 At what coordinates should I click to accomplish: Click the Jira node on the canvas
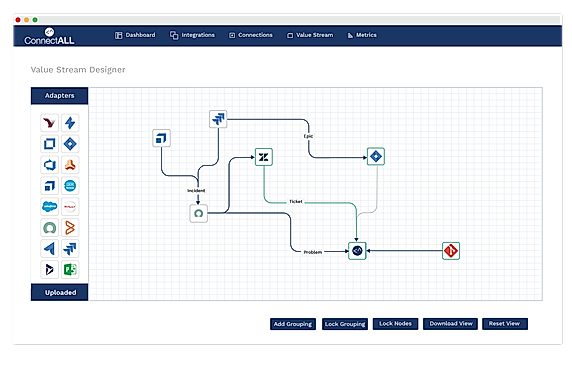tap(218, 119)
